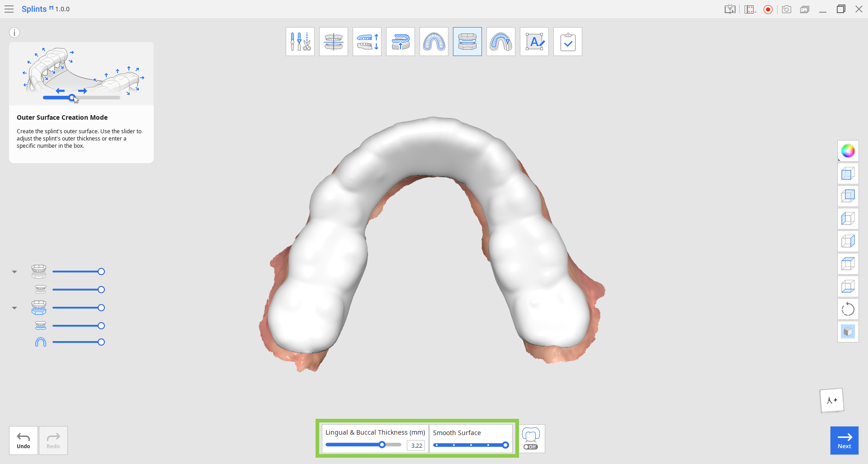Click the Undo button

coord(24,441)
